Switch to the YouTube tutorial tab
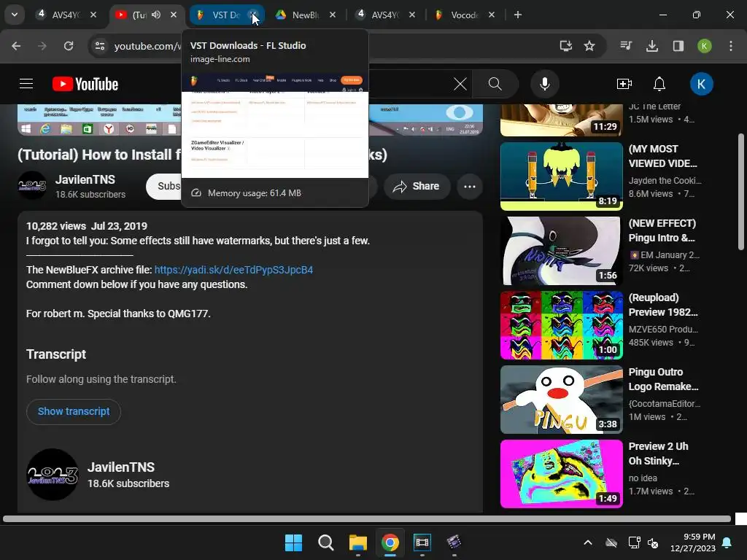747x560 pixels. (138, 15)
